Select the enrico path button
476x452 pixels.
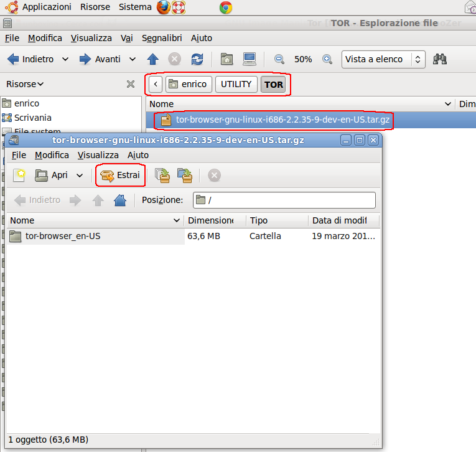[188, 84]
